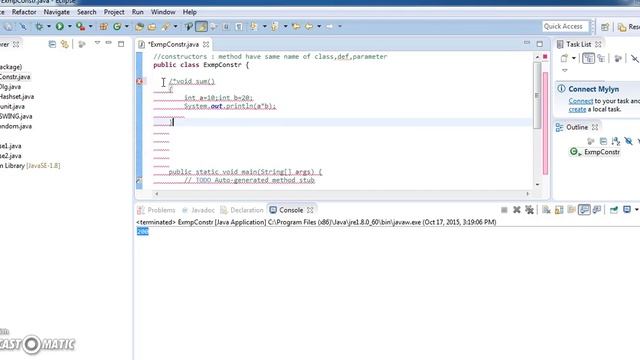The height and width of the screenshot is (360, 640).
Task: Toggle Show Console on Standard Out change
Action: click(584, 210)
